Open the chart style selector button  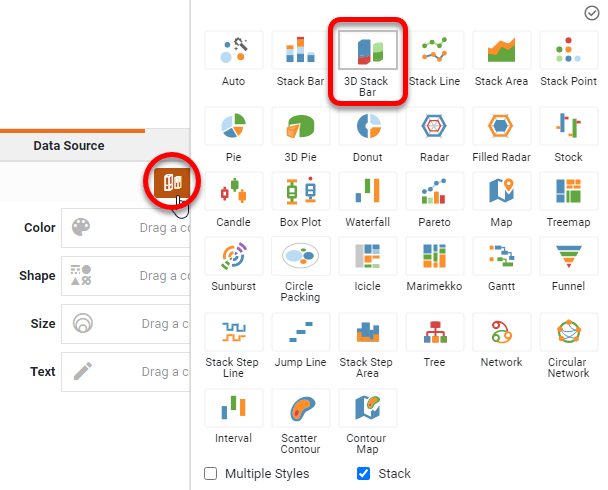coord(173,182)
